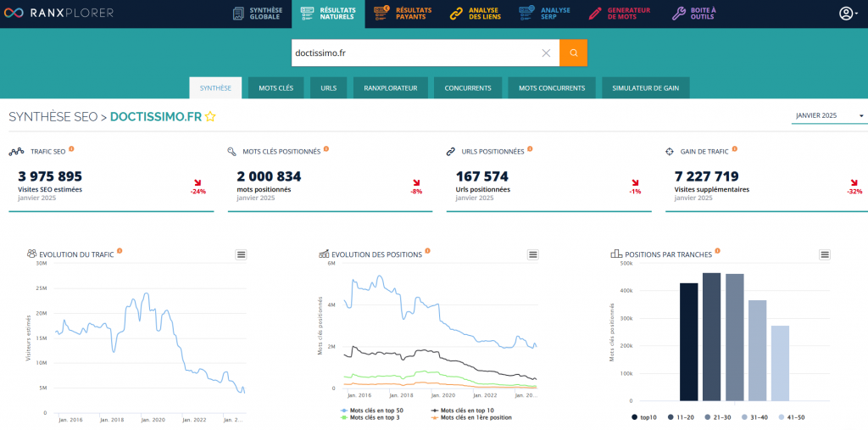Click the Ranxplorer infinity logo
This screenshot has width=868, height=430.
click(x=12, y=13)
